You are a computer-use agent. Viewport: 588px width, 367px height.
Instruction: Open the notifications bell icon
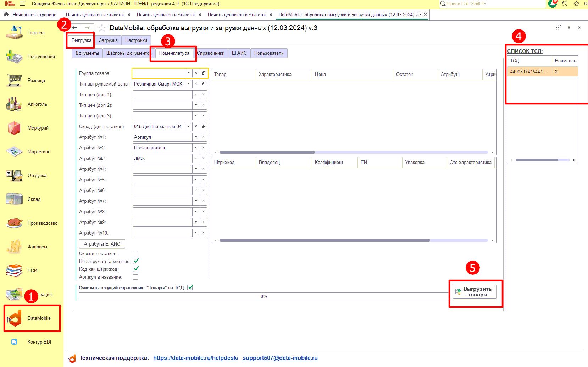coord(553,4)
